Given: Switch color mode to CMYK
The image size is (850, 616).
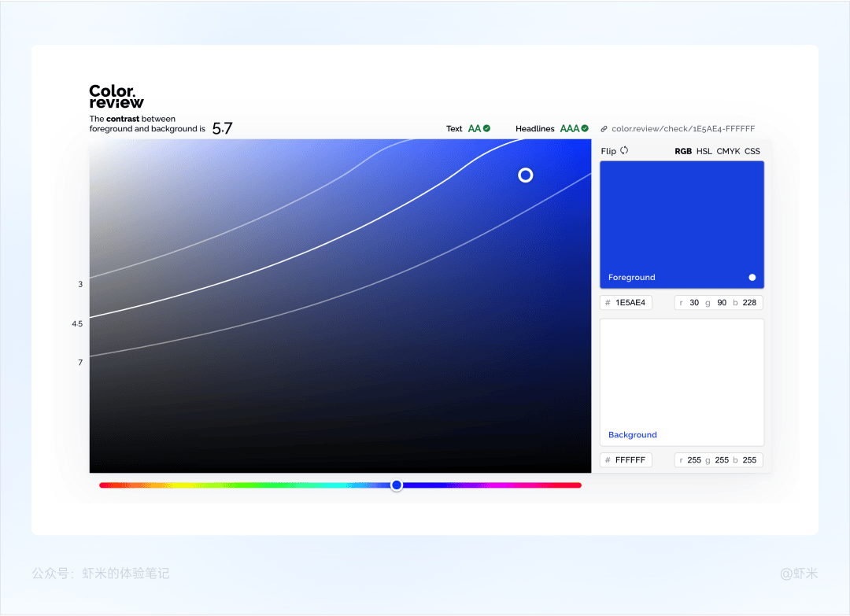Looking at the screenshot, I should [728, 151].
